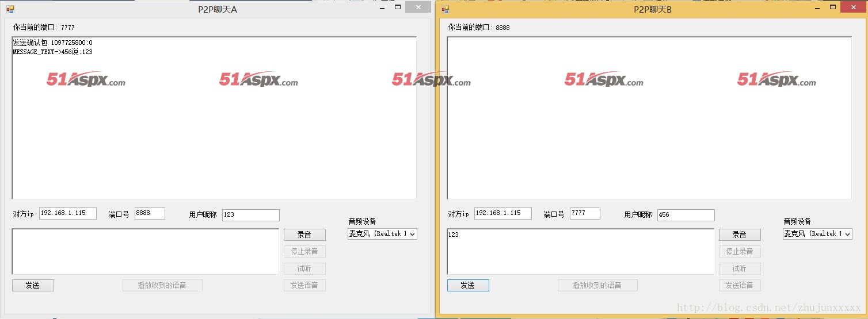Click 你当前的端口: 8888 label
868x319 pixels.
point(479,27)
